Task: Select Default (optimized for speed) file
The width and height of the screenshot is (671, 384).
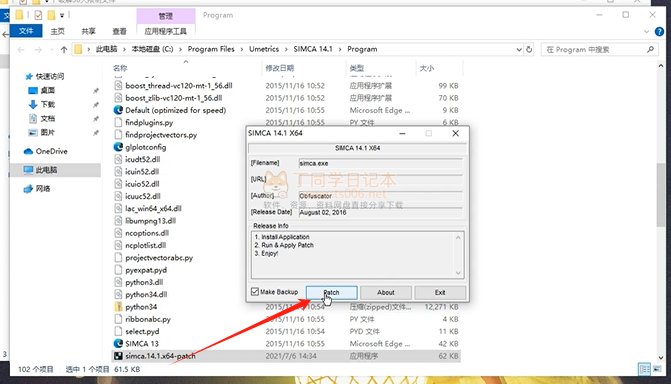Action: (175, 110)
